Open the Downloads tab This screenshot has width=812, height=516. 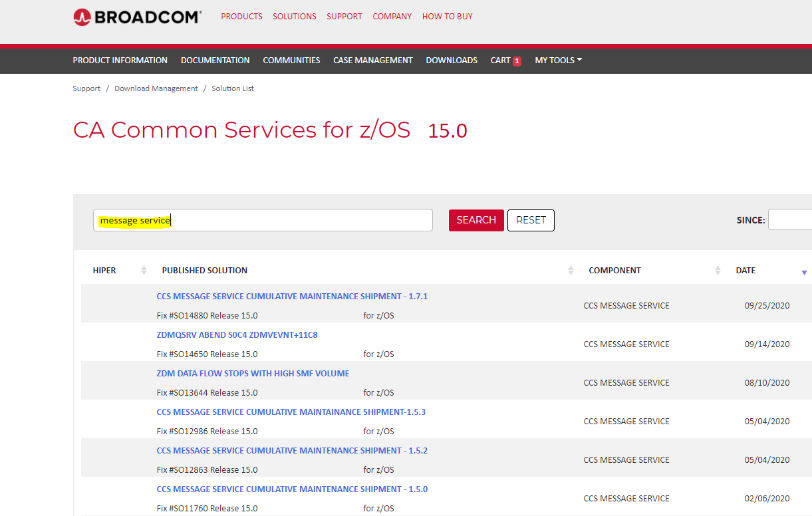point(452,61)
